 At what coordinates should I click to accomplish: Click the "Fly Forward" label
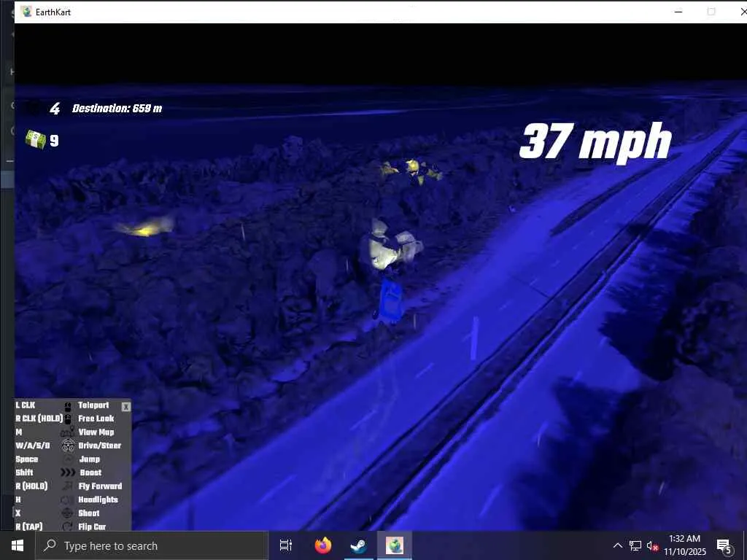[100, 486]
